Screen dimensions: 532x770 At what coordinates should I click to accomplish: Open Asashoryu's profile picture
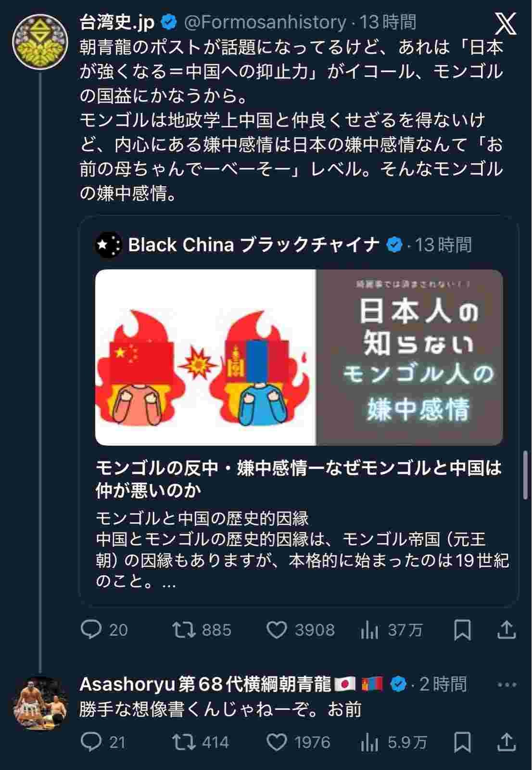(40, 704)
